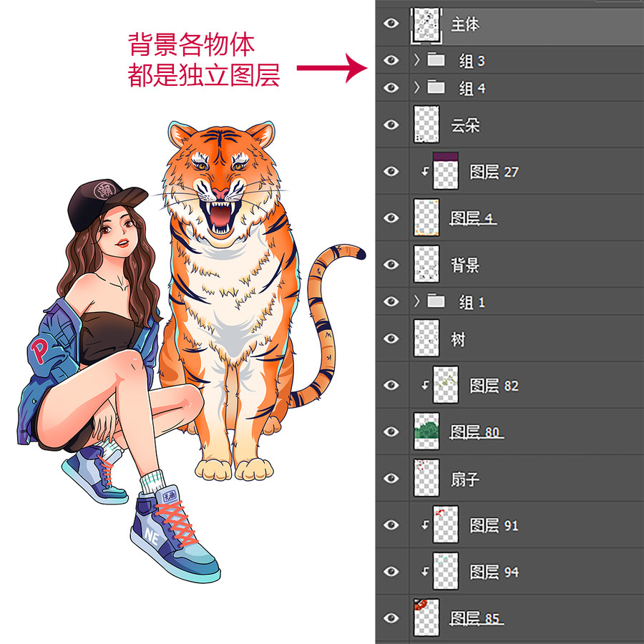Select layer name 主体
Image resolution: width=644 pixels, height=644 pixels.
pos(465,24)
